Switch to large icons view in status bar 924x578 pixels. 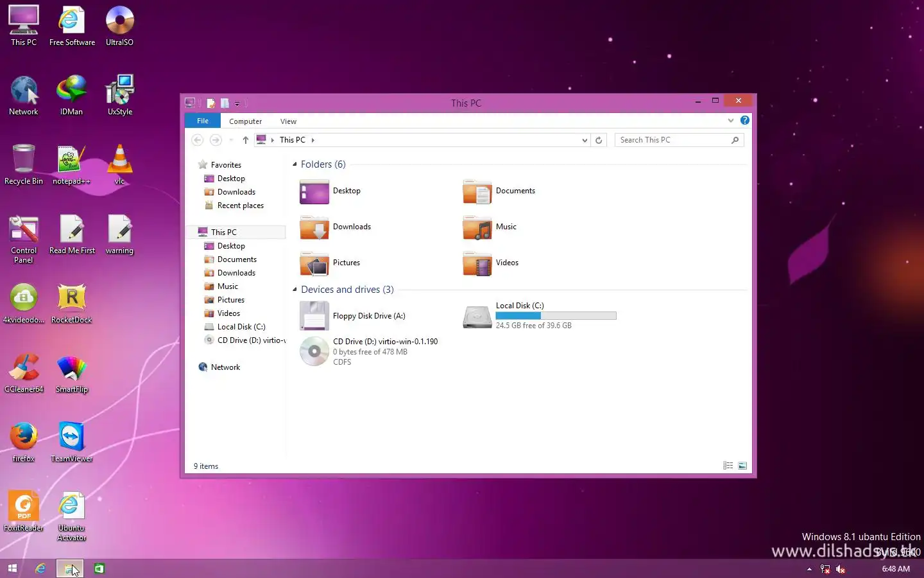pos(742,466)
